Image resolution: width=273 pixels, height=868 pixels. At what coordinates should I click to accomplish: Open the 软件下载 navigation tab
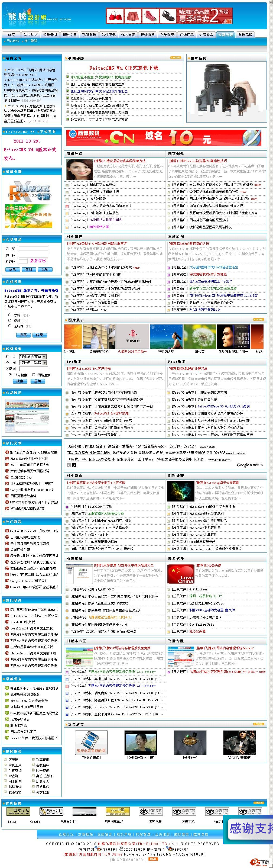[x=109, y=35]
